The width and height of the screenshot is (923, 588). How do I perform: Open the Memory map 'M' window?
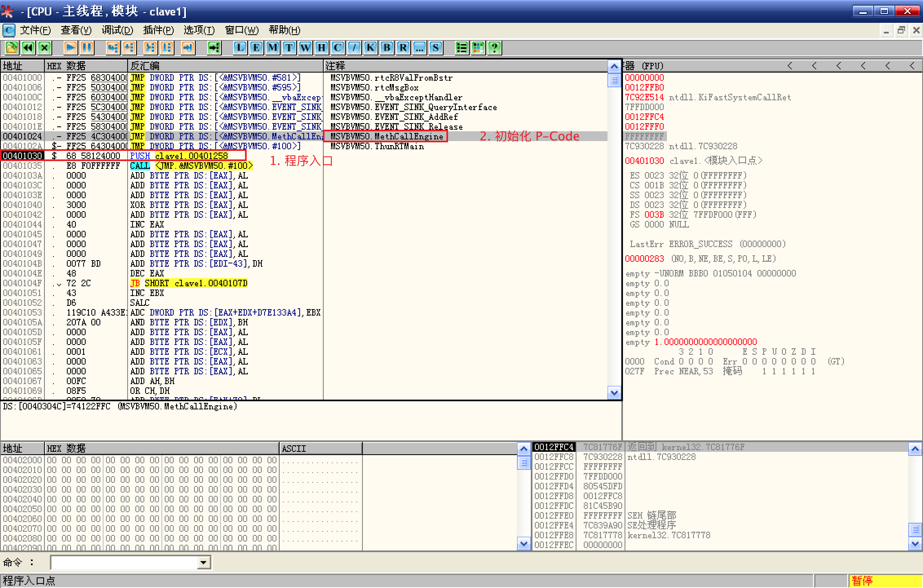click(273, 48)
